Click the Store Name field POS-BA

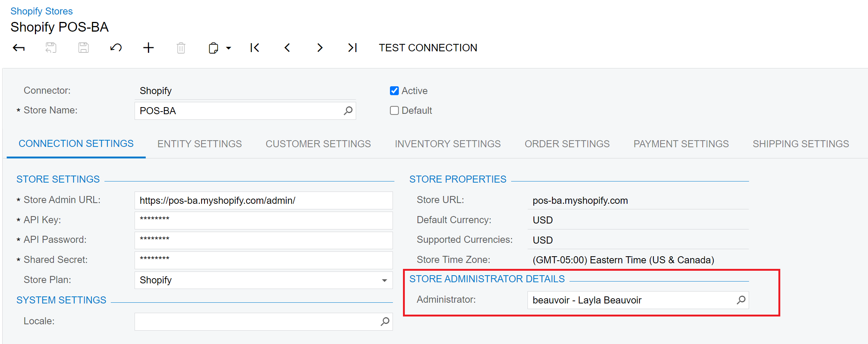tap(245, 111)
